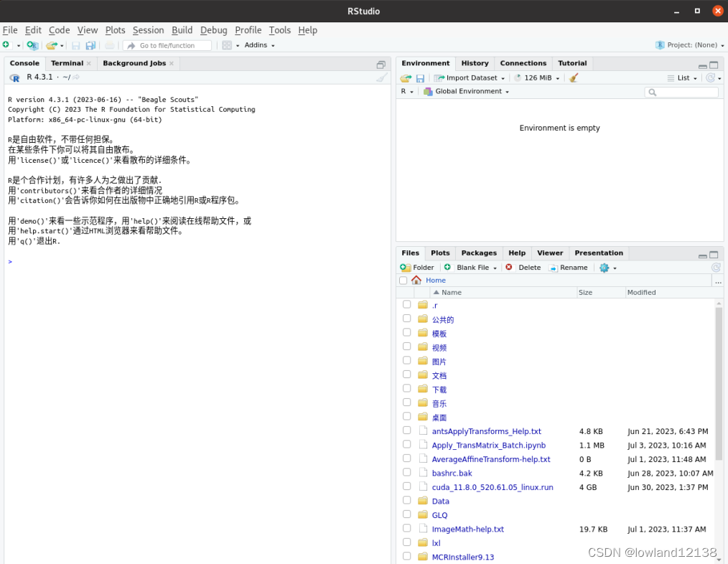Open workspace load icon in Environment pane
The height and width of the screenshot is (564, 728).
point(404,77)
